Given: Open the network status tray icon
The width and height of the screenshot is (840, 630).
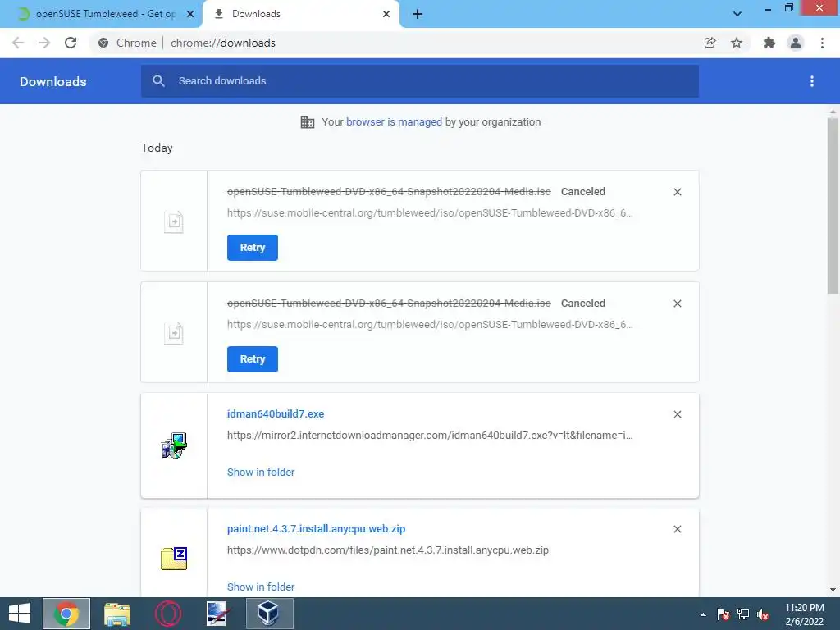Looking at the screenshot, I should 743,614.
